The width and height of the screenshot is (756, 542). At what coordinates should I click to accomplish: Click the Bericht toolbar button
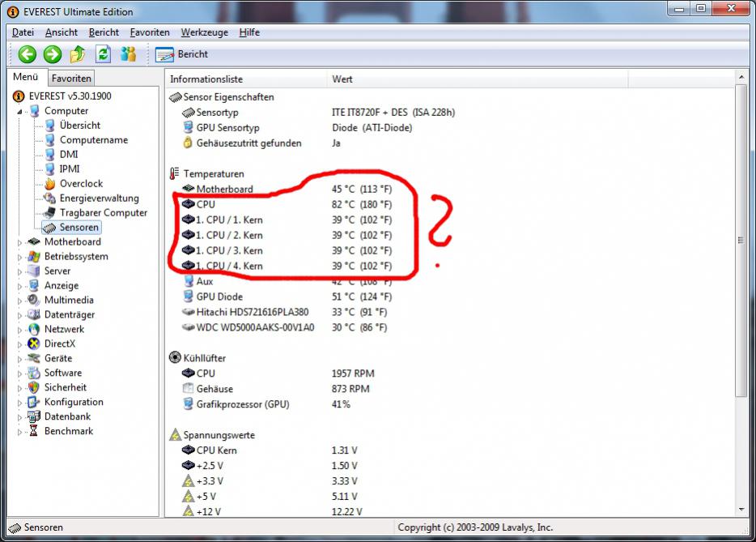(x=182, y=54)
